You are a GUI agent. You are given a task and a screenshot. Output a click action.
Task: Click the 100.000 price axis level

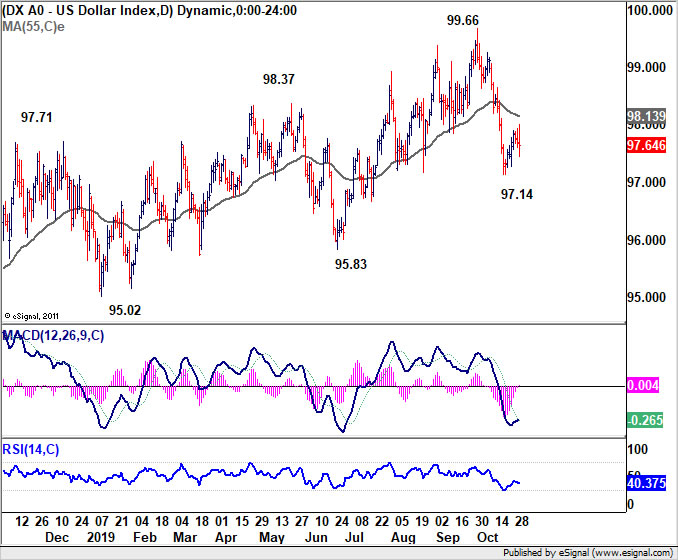[x=650, y=10]
